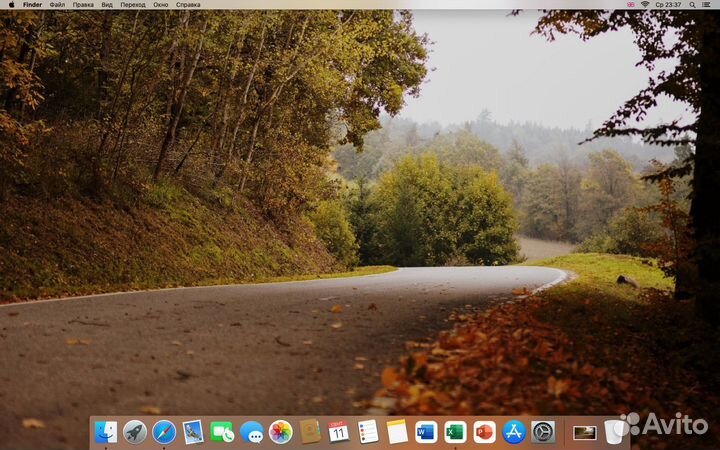Open the Переход menu
This screenshot has width=720, height=450.
(x=133, y=5)
